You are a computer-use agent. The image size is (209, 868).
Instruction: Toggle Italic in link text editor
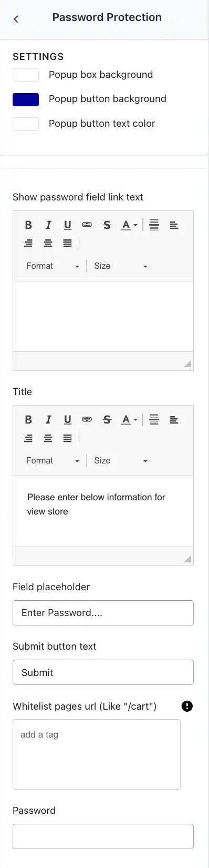click(48, 225)
